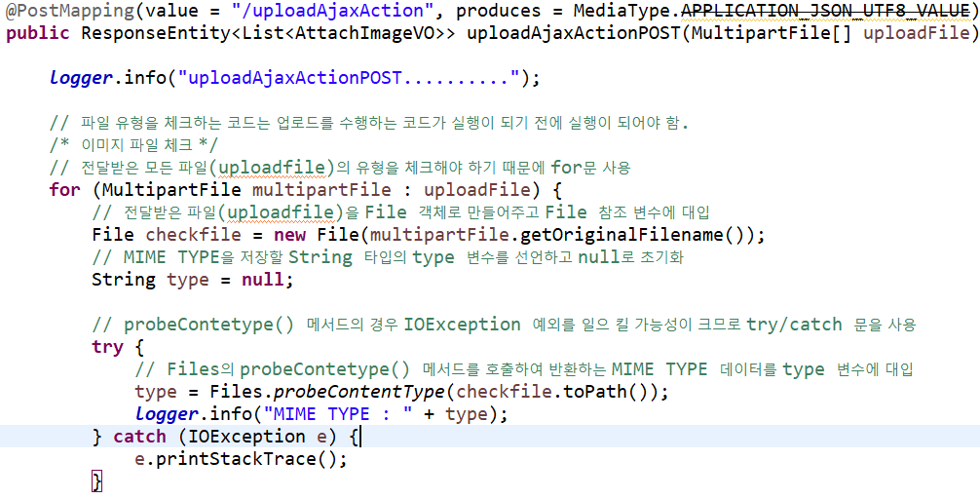Image resolution: width=980 pixels, height=499 pixels.
Task: Click the catch keyword
Action: (x=139, y=437)
